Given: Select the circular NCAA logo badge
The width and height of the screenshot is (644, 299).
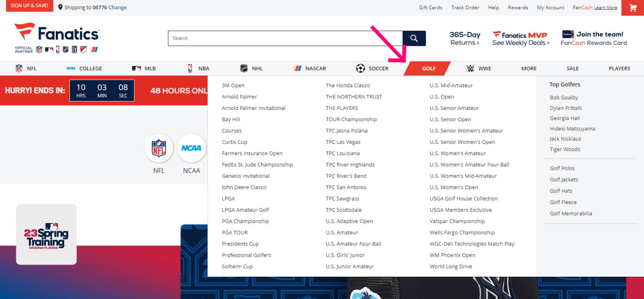Looking at the screenshot, I should pyautogui.click(x=191, y=148).
